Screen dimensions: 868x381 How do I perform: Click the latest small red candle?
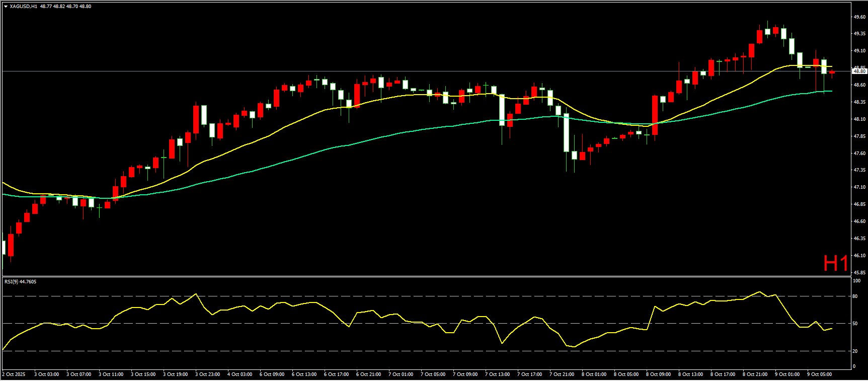(x=832, y=72)
